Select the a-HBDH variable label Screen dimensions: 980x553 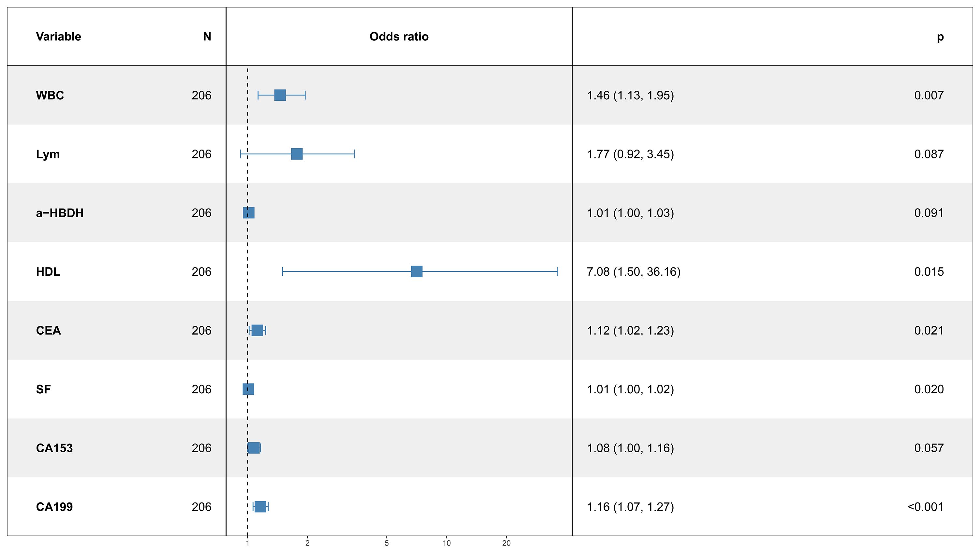[x=60, y=212]
